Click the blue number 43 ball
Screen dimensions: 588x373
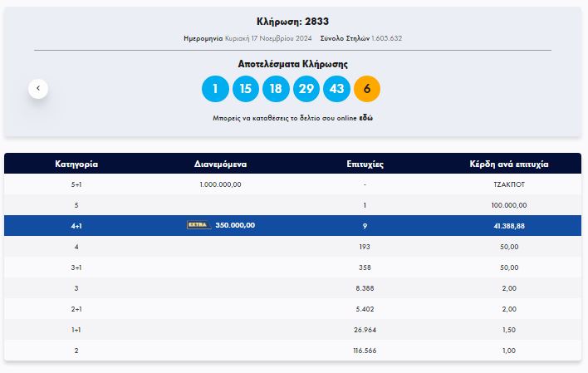pyautogui.click(x=336, y=89)
